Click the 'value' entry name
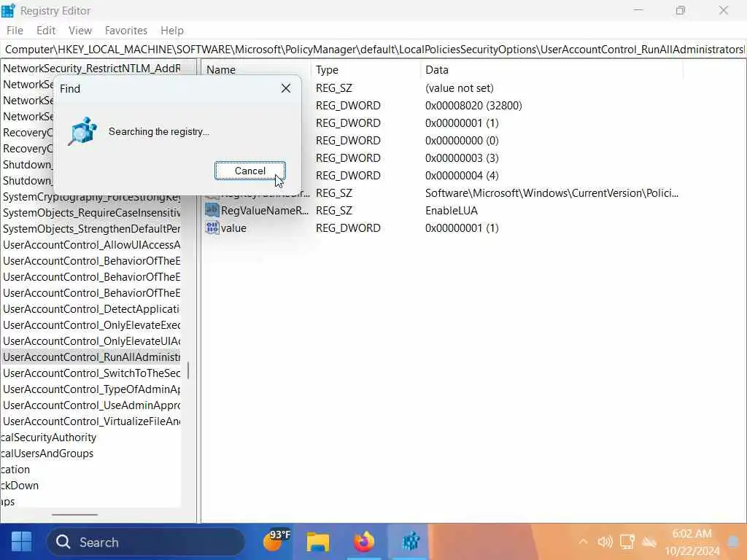The image size is (747, 560). click(x=233, y=228)
